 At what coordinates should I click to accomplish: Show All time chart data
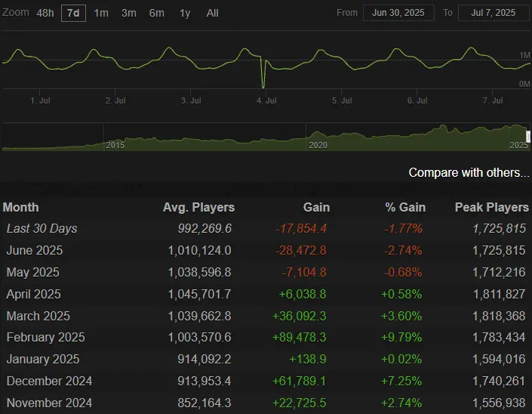[x=212, y=13]
